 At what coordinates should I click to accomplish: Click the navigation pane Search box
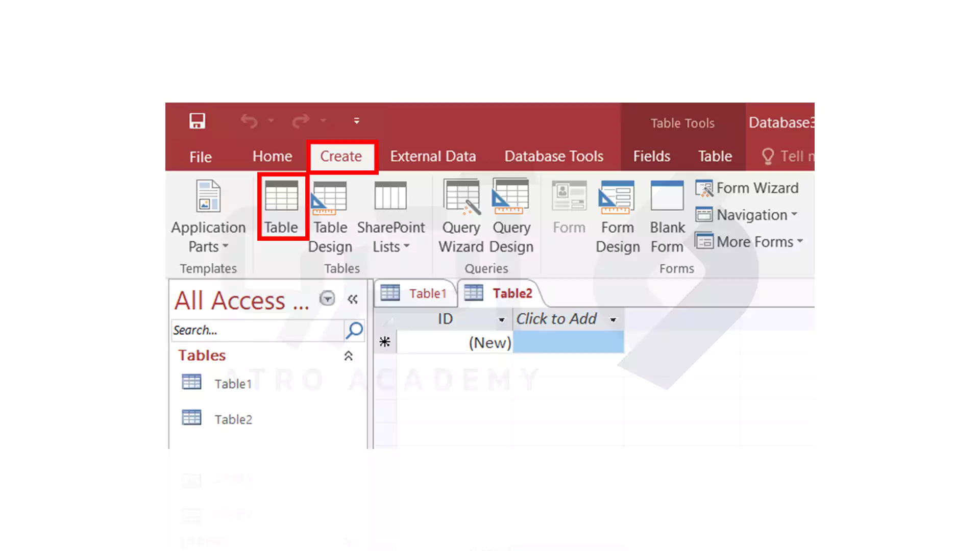258,330
